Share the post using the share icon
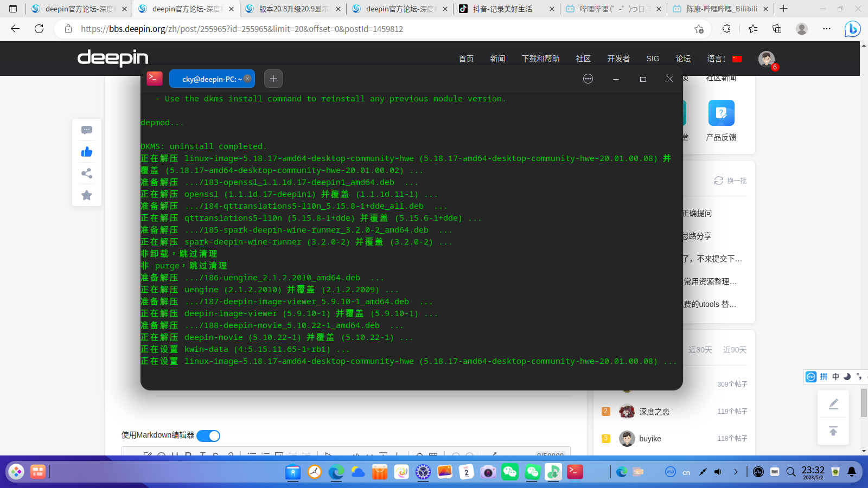Viewport: 868px width, 488px height. tap(86, 174)
